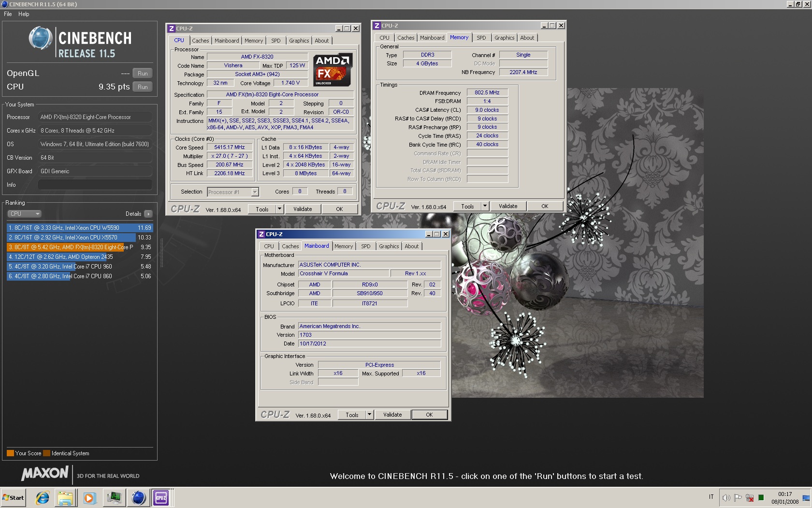
Task: Click OK in the Memory CPU-Z window
Action: [545, 206]
